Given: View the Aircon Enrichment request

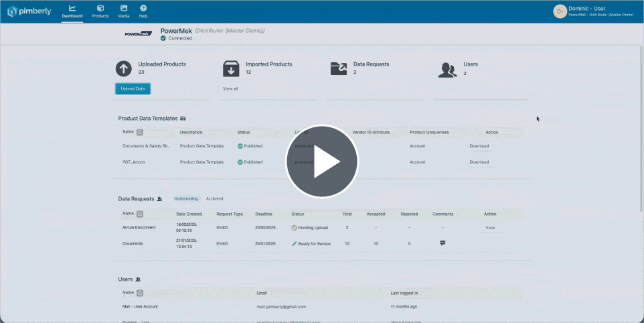Looking at the screenshot, I should click(490, 228).
